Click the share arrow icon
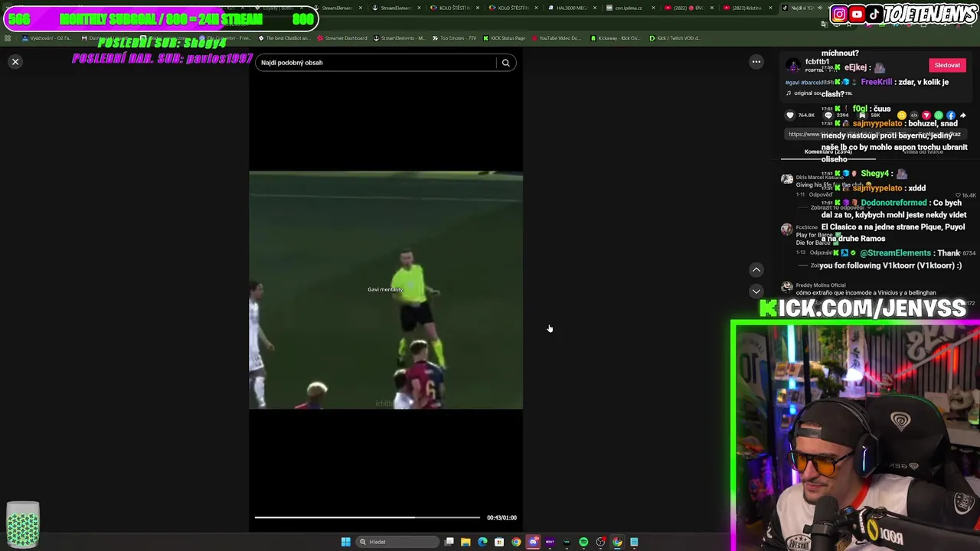 [963, 116]
